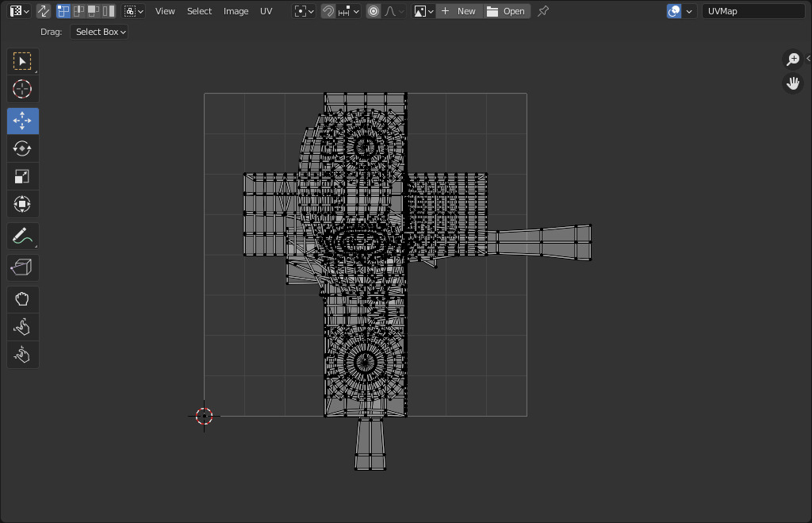Select the 2D Cursor tool
The width and height of the screenshot is (812, 523).
tap(22, 89)
